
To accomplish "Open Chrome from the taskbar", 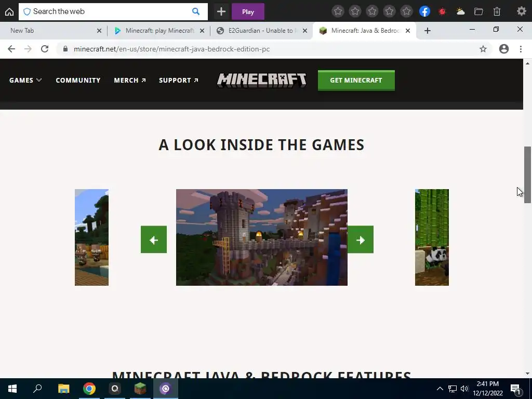I will (x=89, y=389).
